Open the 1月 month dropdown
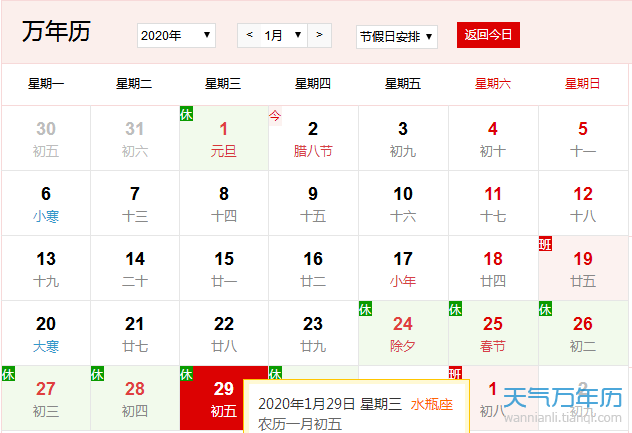632x433 pixels. coord(284,35)
